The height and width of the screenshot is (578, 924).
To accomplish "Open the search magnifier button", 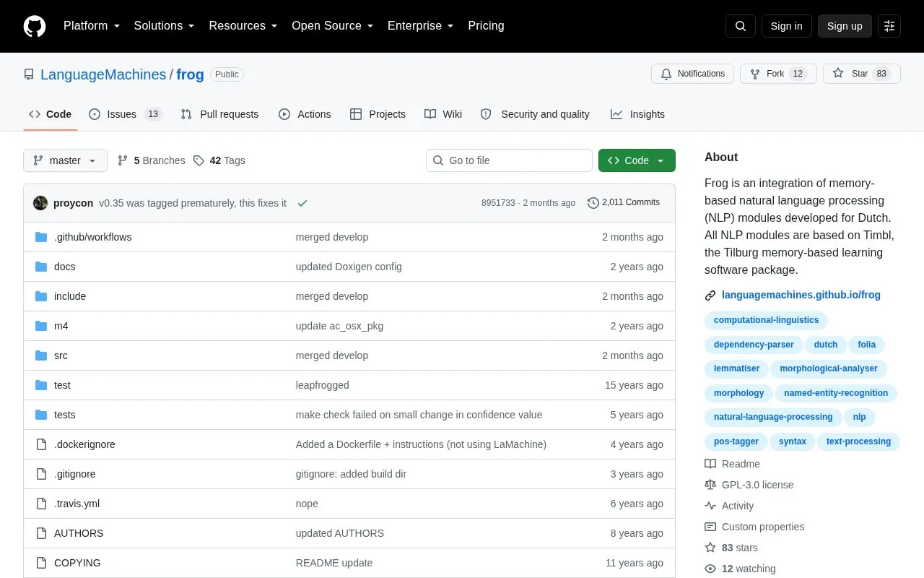I will (741, 26).
